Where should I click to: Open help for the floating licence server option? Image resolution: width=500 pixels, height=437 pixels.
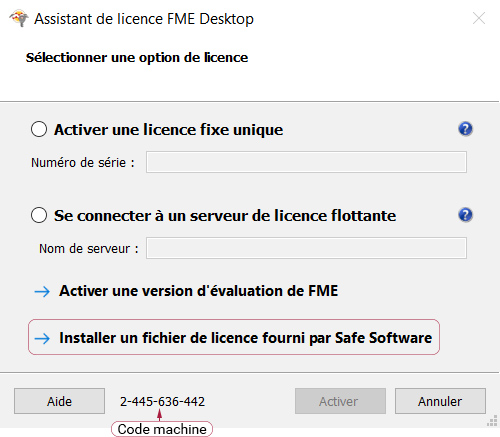point(465,215)
